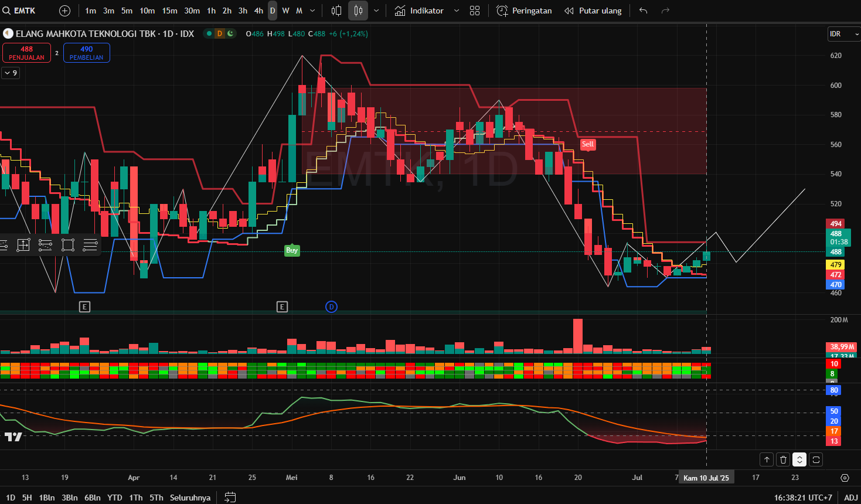Click the green market status dot
The height and width of the screenshot is (504, 861).
[209, 33]
